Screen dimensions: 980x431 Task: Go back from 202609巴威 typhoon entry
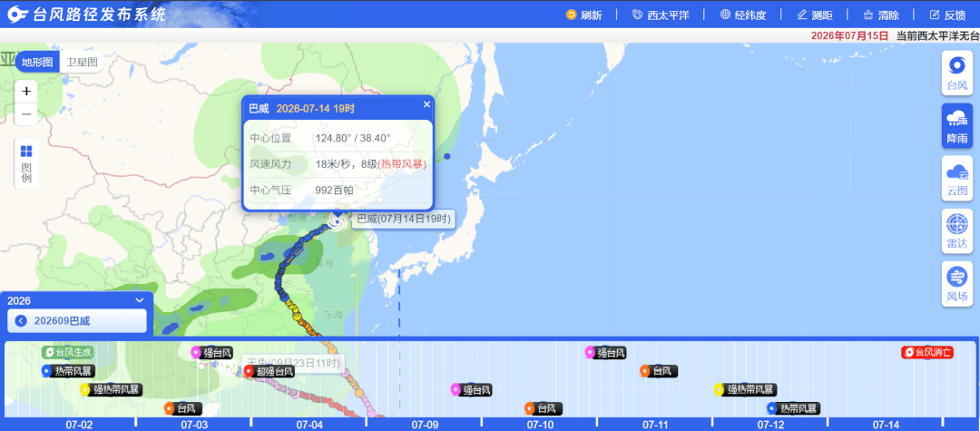click(21, 321)
